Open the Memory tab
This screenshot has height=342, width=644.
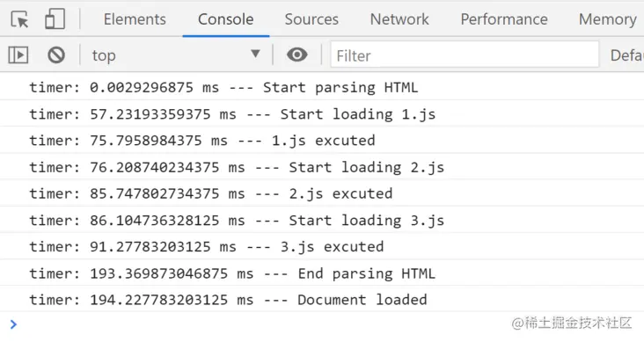(607, 19)
